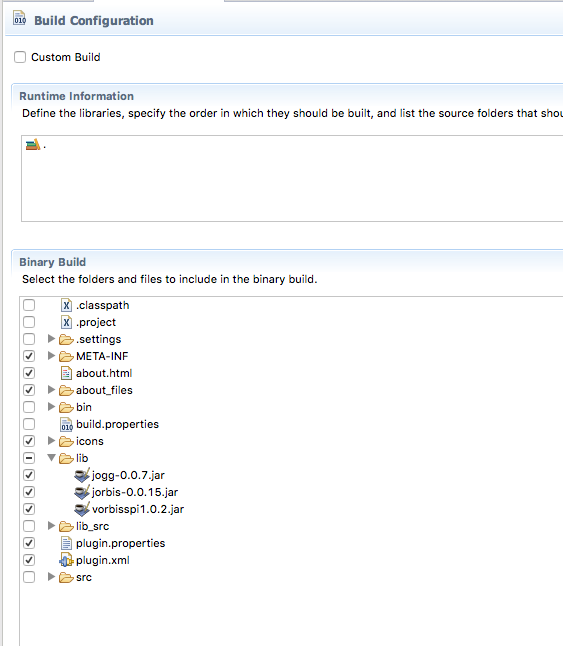The image size is (563, 646).
Task: Select the .classpath XML file icon
Action: pos(66,305)
